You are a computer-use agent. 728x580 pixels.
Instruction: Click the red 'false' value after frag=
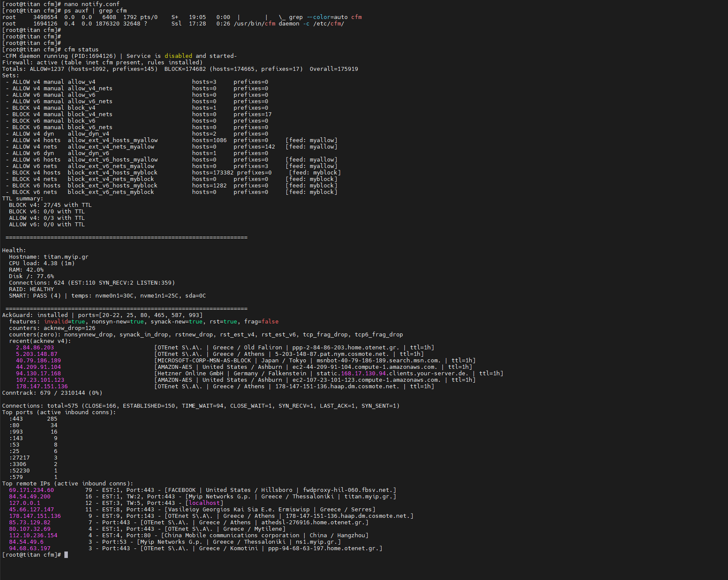[x=270, y=322]
